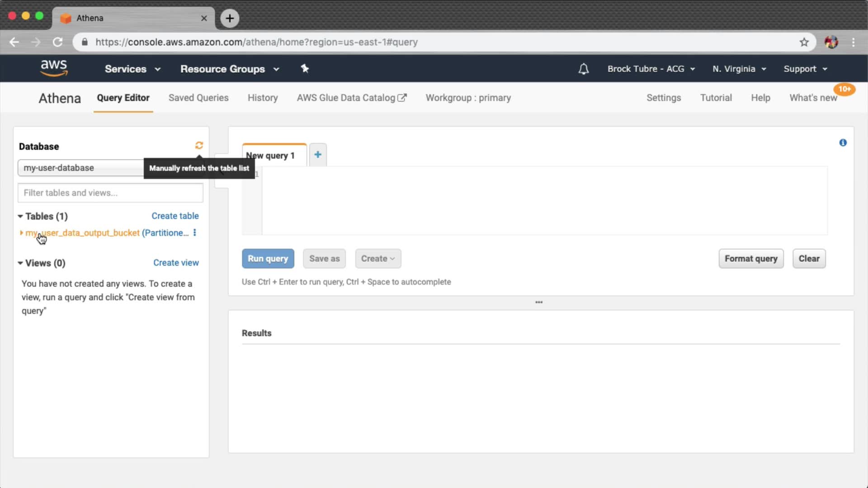The height and width of the screenshot is (488, 868).
Task: Click the Run query button
Action: tap(268, 258)
